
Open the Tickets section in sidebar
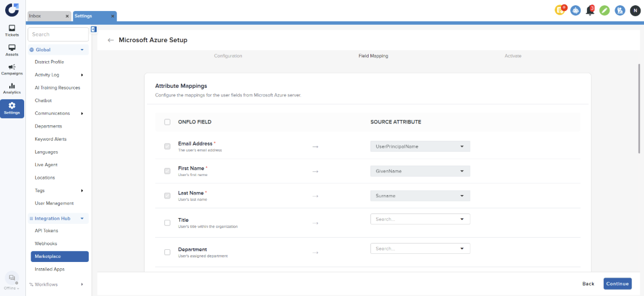[12, 31]
